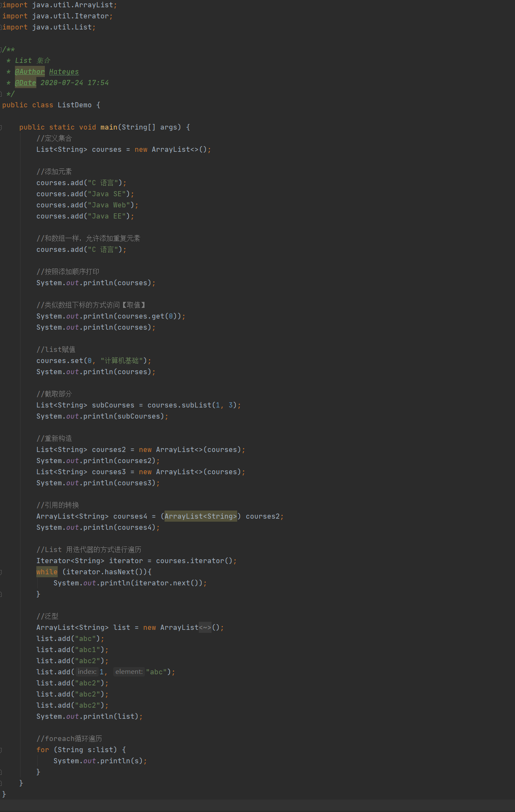Collapse the import statements fold marker
The height and width of the screenshot is (812, 515).
(1, 5)
